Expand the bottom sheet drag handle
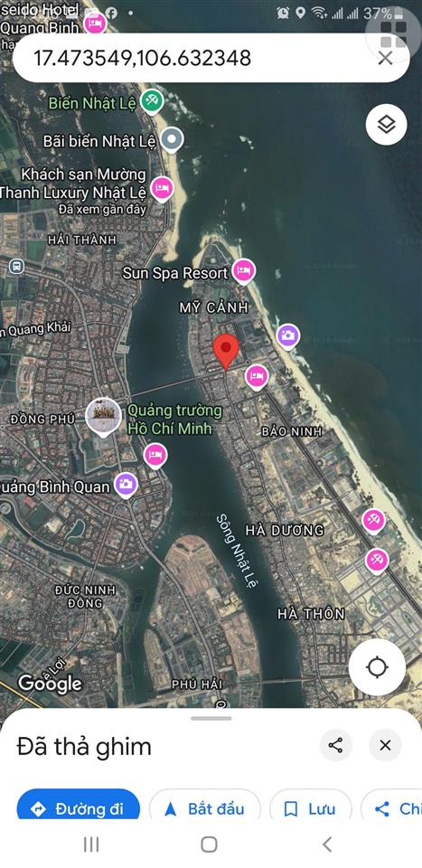This screenshot has width=422, height=868. [211, 719]
